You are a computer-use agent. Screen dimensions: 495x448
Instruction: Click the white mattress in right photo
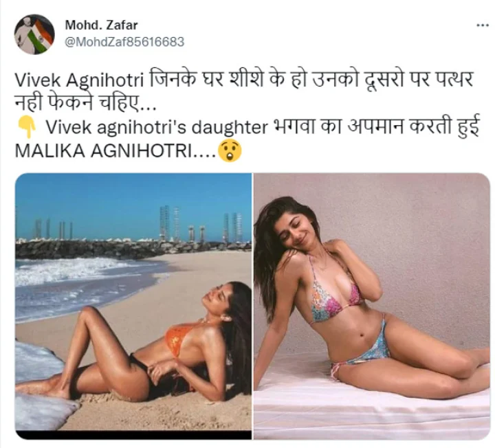(x=372, y=407)
